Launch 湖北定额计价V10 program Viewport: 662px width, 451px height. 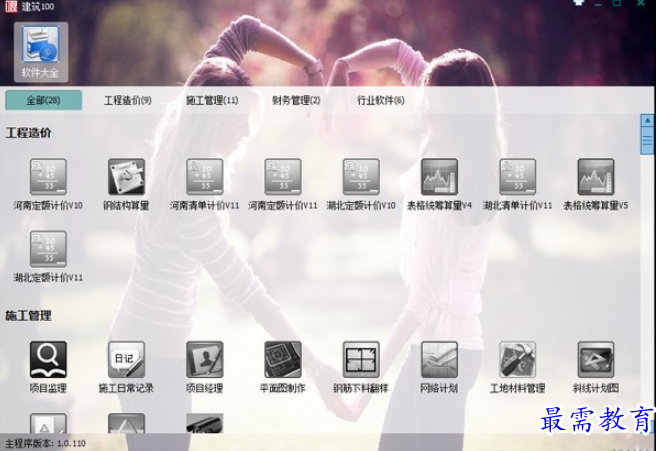(361, 177)
